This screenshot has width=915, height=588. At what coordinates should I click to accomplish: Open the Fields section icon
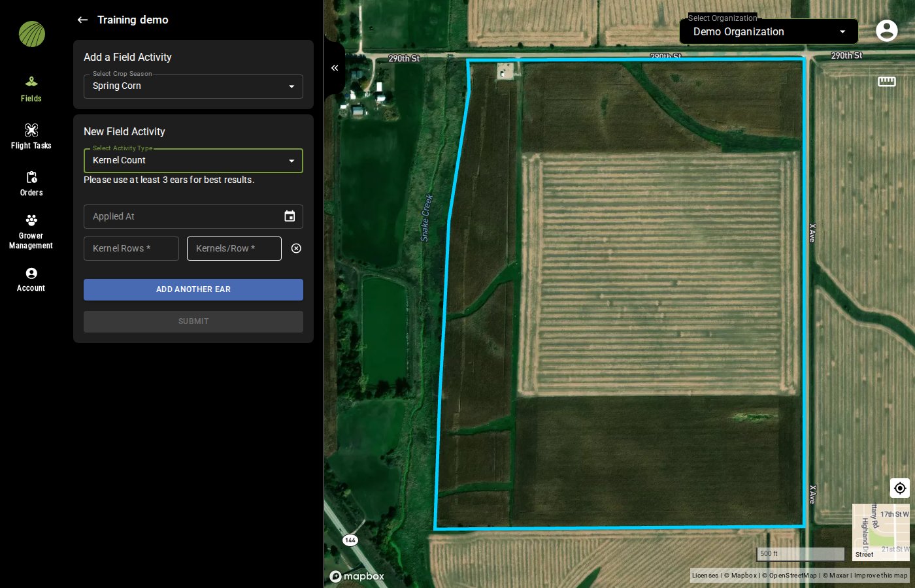point(31,82)
